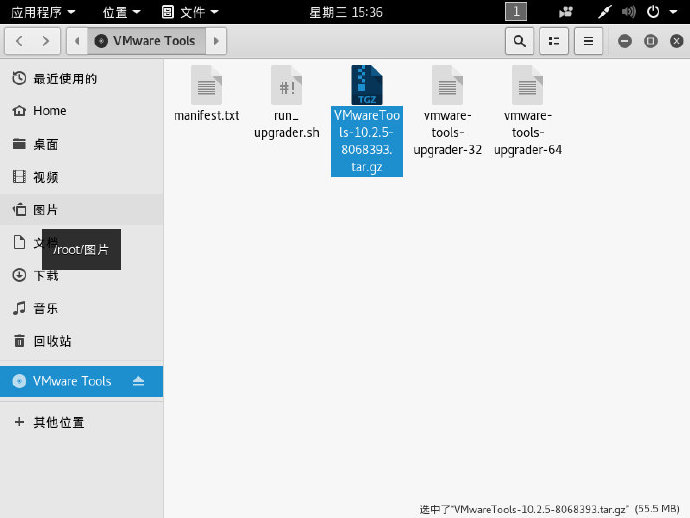Screen dimensions: 690x518
Task: Click the vmware-tools-upgrader-64 name label
Action: [x=527, y=132]
